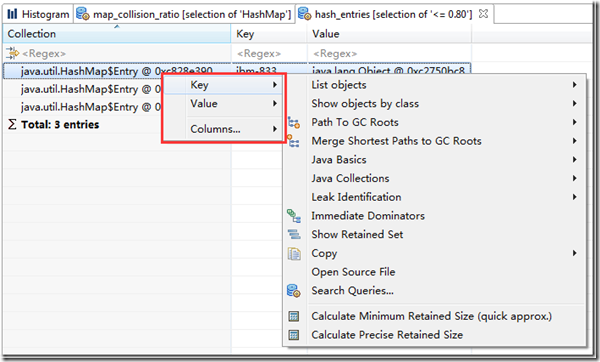Choose List objects from the context menu
The width and height of the screenshot is (600, 362).
tap(434, 85)
